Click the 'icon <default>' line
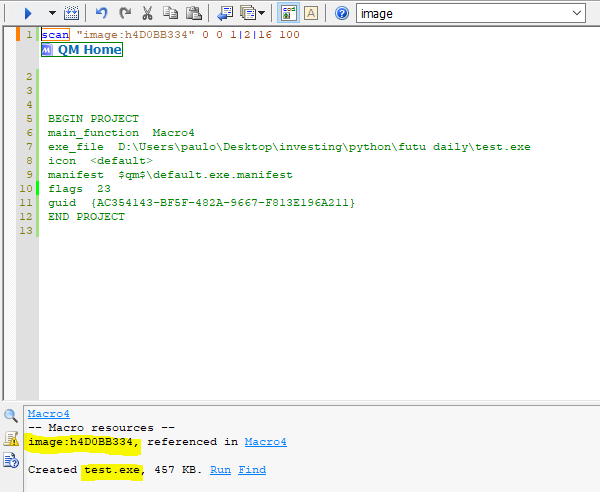The height and width of the screenshot is (492, 600). 100,161
